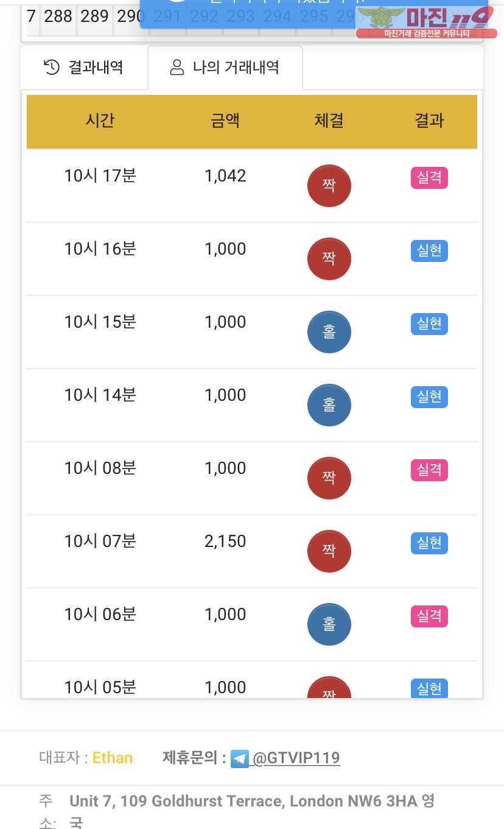Click the blue 홀 circle for 10시 15분
Viewport: 504px width, 829px height.
[x=329, y=332]
